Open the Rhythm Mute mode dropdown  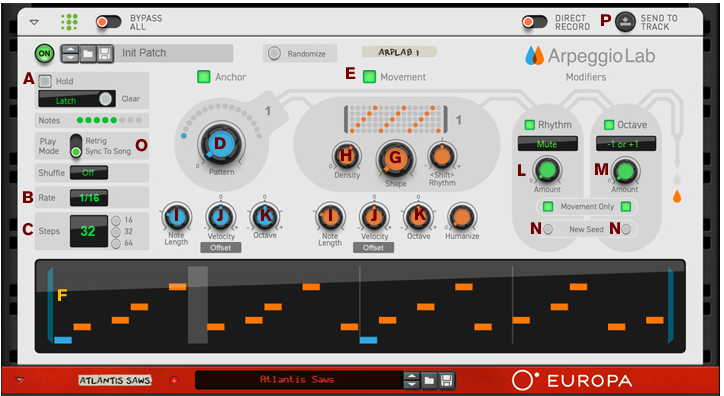point(547,144)
